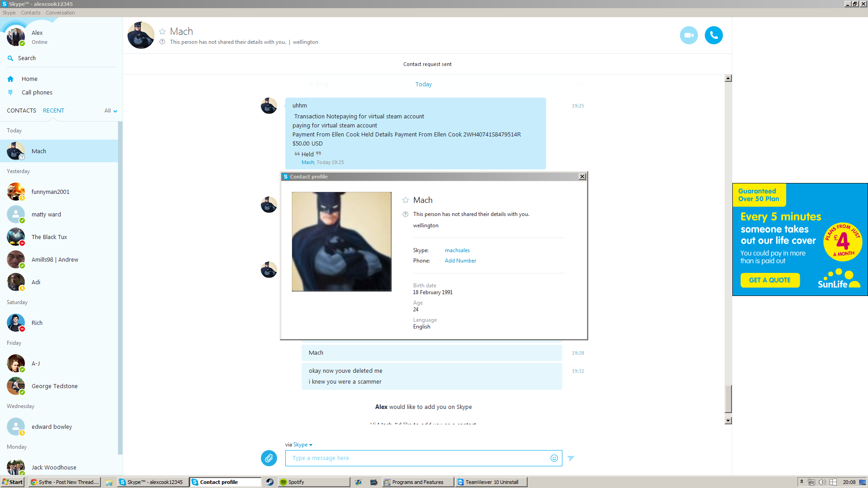Switch to the RECENT tab
The image size is (868, 488).
53,111
